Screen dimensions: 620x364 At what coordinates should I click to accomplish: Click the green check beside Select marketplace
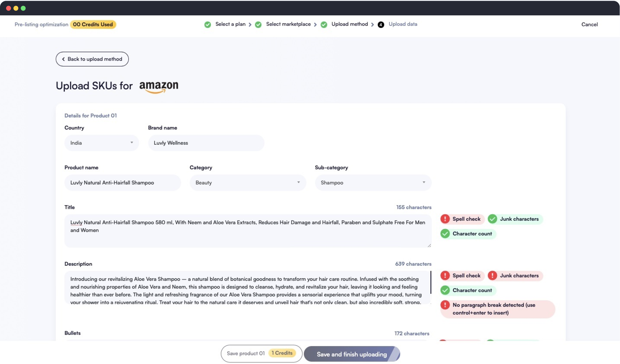pyautogui.click(x=258, y=25)
